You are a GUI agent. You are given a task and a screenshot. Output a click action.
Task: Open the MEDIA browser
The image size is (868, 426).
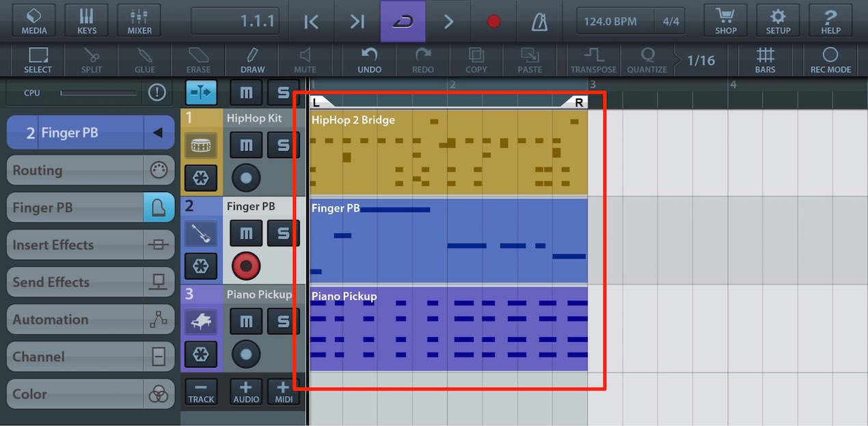point(34,21)
